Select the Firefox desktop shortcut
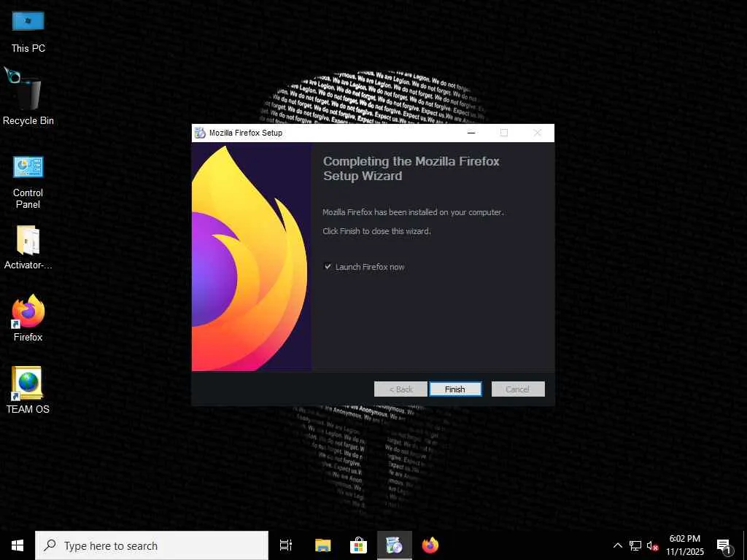Screen dimensions: 747x560 pyautogui.click(x=28, y=318)
